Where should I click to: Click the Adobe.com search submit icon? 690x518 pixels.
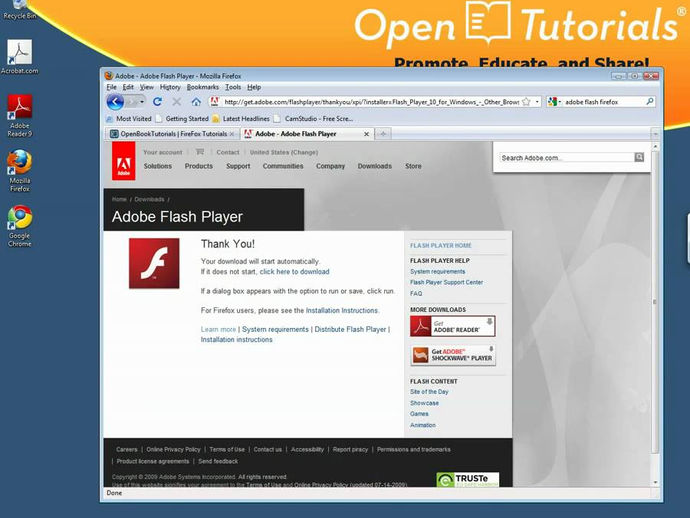[639, 157]
